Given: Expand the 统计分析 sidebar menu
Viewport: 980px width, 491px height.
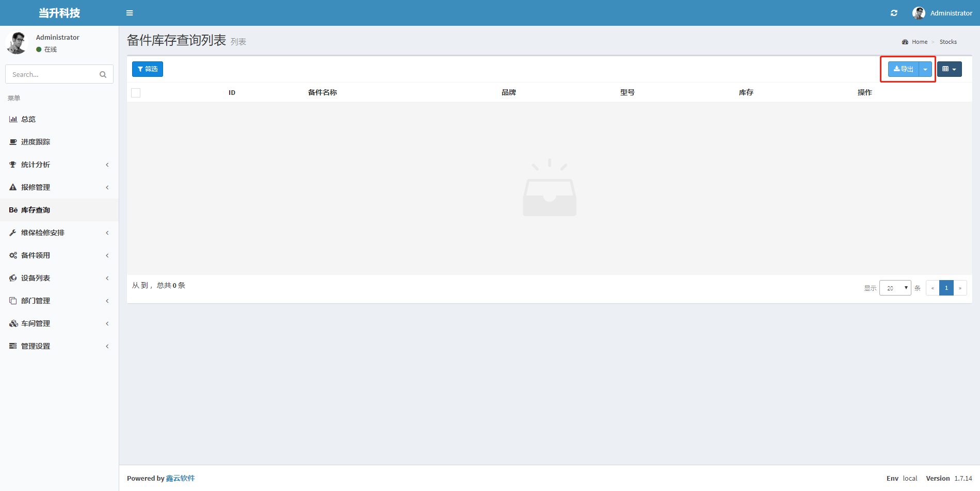Looking at the screenshot, I should pos(35,165).
